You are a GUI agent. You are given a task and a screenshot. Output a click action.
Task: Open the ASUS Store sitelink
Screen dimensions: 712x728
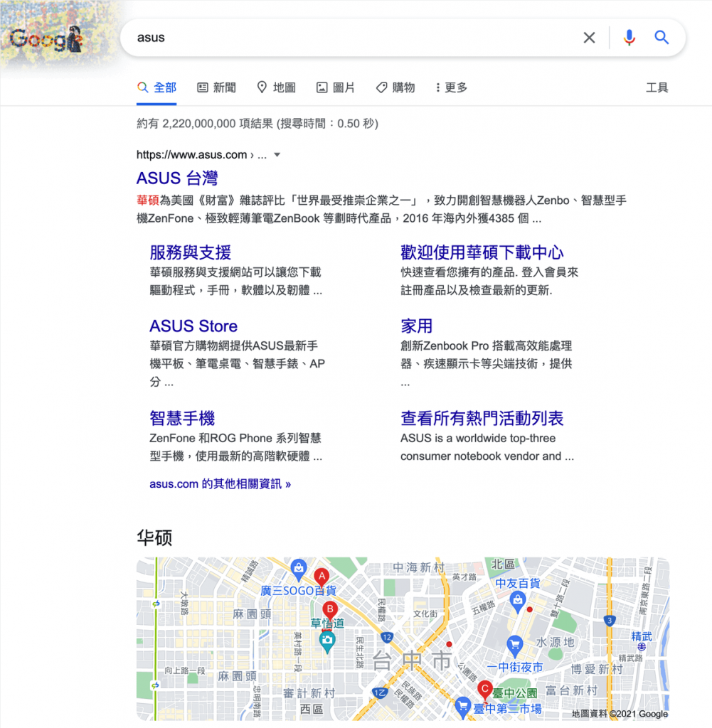coord(193,326)
